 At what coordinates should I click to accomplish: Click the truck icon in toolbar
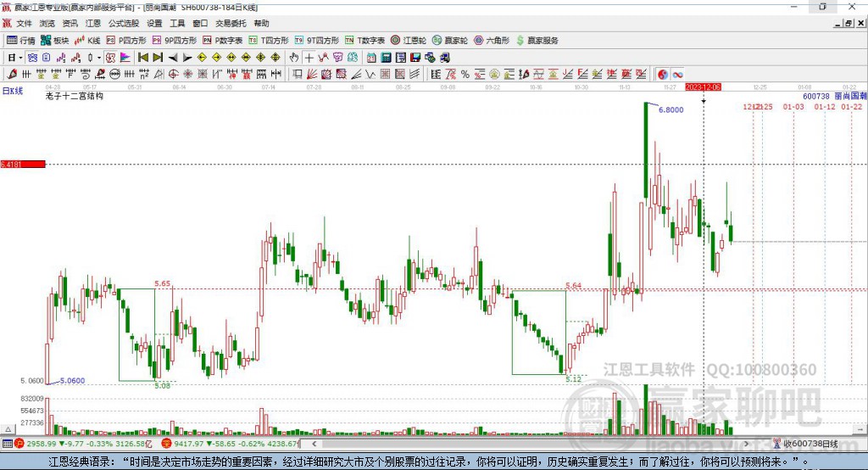pos(444,58)
